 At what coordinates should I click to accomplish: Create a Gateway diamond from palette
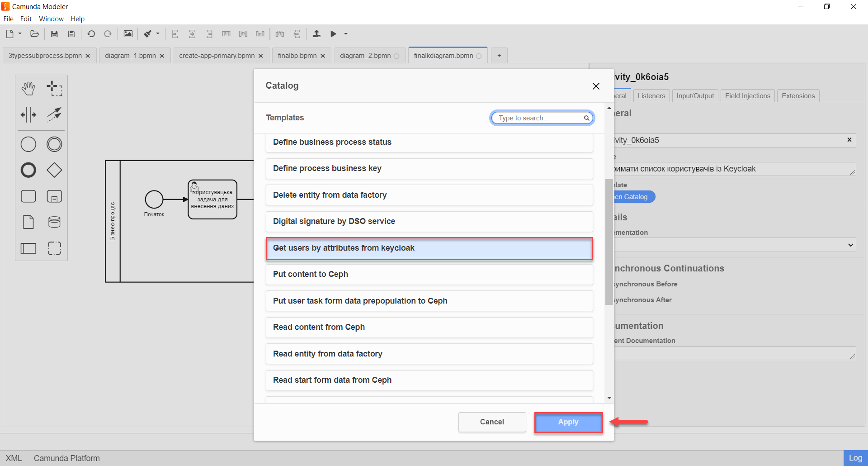tap(54, 170)
